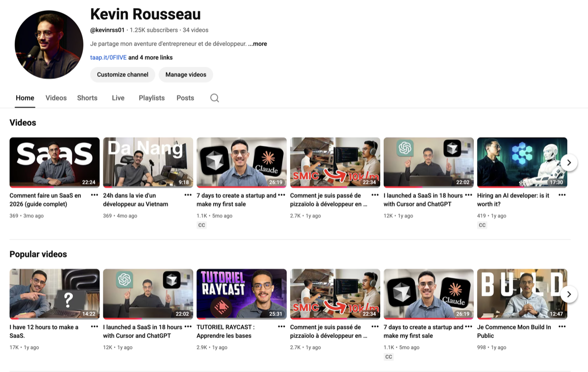
Task: Open three-dot menu for 'I have 12 hours' video
Action: [x=95, y=327]
